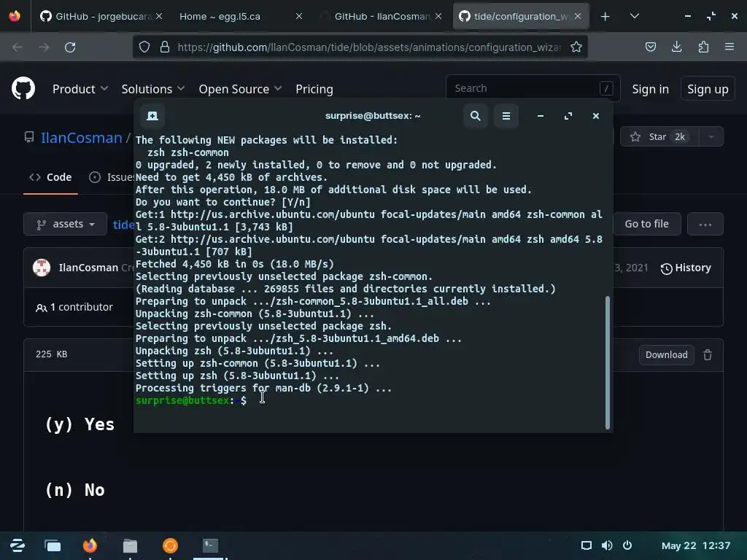Image resolution: width=747 pixels, height=560 pixels.
Task: Focus the Terminal taskbar icon
Action: tap(210, 545)
